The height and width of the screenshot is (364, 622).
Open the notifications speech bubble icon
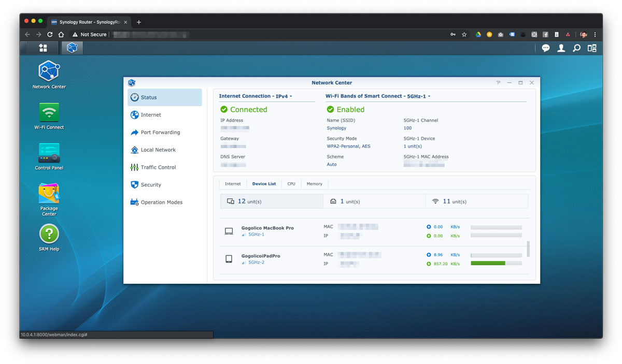tap(546, 48)
